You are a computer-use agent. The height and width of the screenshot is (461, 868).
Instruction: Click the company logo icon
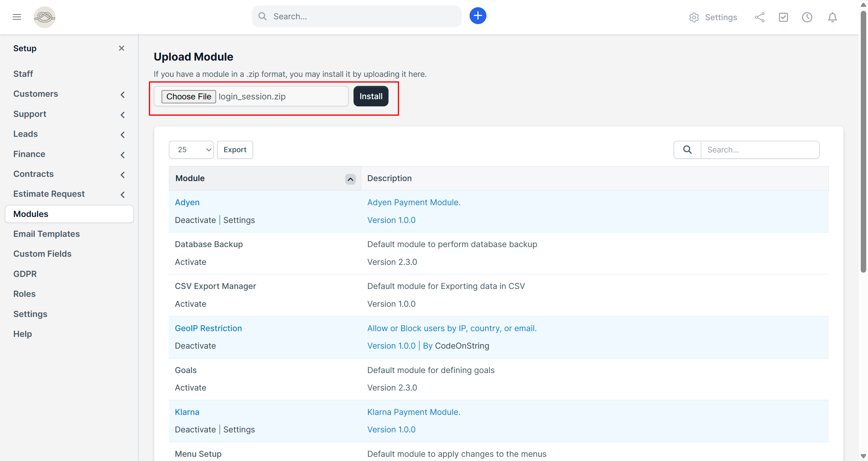click(45, 17)
